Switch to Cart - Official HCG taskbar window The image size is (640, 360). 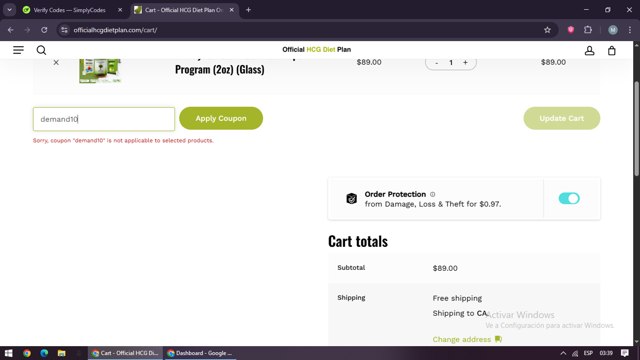pos(125,353)
